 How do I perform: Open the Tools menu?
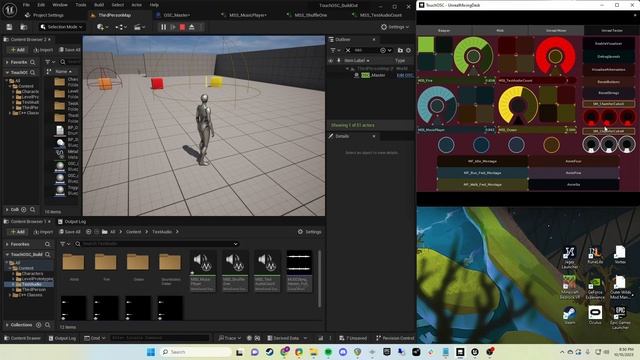pos(81,5)
